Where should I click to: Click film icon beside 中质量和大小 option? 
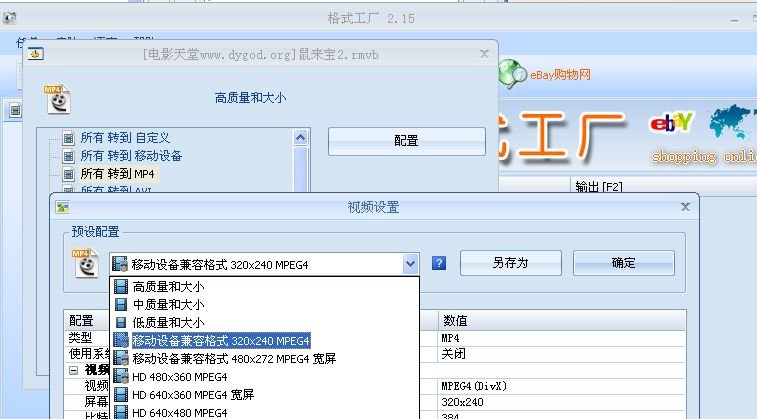tap(121, 305)
